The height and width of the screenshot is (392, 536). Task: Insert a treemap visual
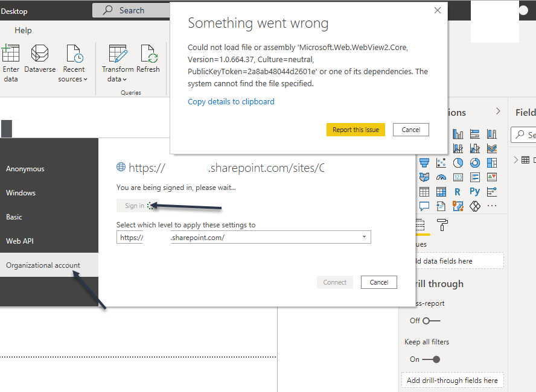(x=492, y=163)
